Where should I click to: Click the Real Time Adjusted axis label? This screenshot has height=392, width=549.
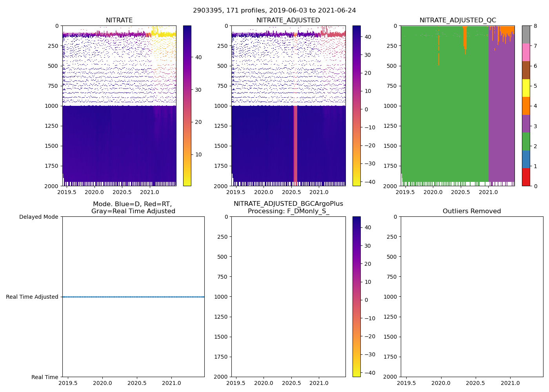click(32, 297)
